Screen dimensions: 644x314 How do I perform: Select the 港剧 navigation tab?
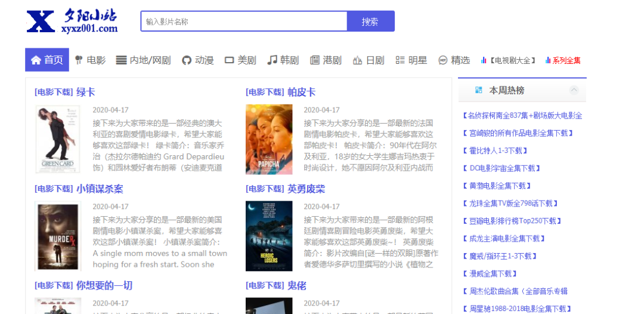pyautogui.click(x=326, y=60)
